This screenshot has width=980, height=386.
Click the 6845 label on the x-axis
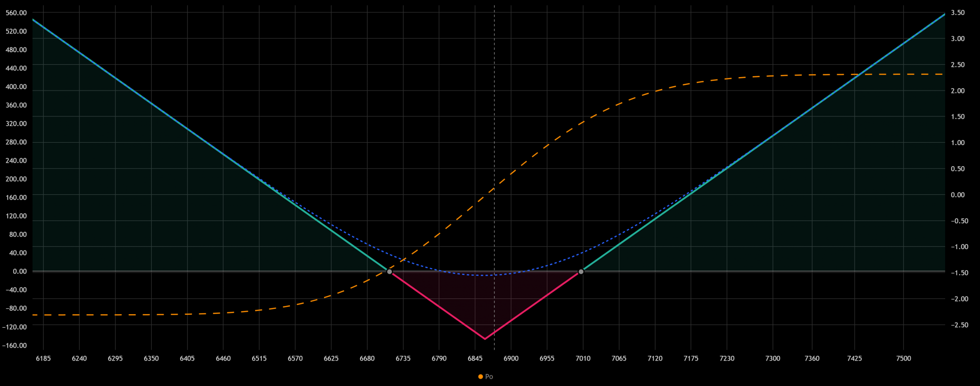tap(475, 358)
